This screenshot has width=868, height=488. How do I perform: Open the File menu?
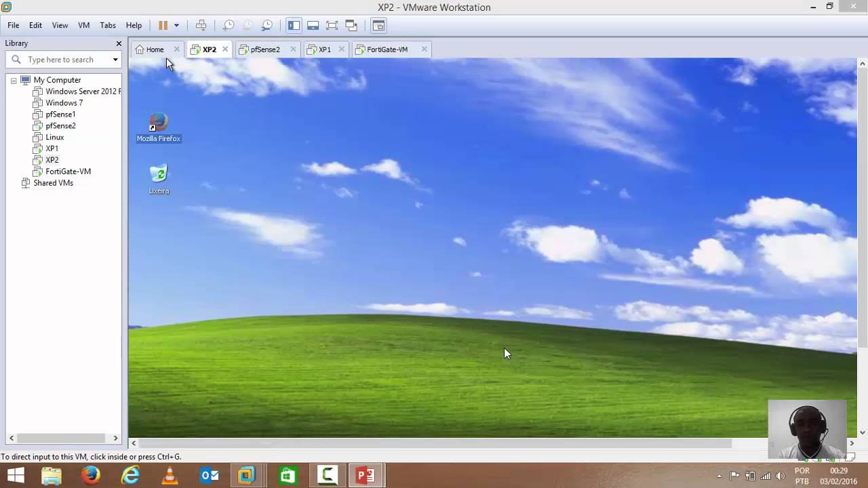14,25
